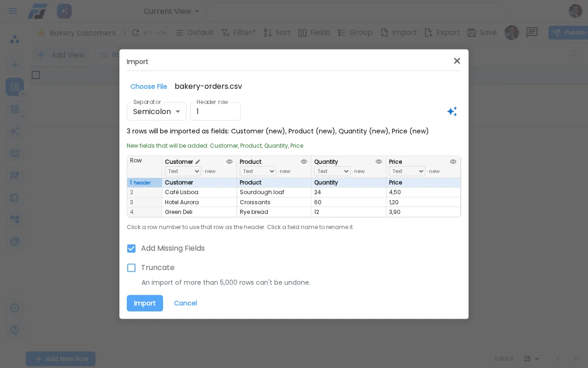The image size is (588, 368).
Task: Toggle visibility eye for Price column
Action: 453,162
